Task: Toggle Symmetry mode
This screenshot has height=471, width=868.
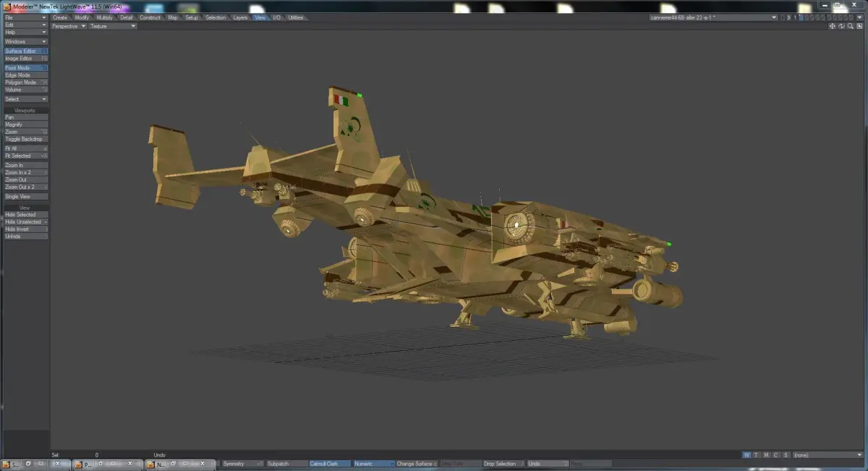Action: point(242,464)
